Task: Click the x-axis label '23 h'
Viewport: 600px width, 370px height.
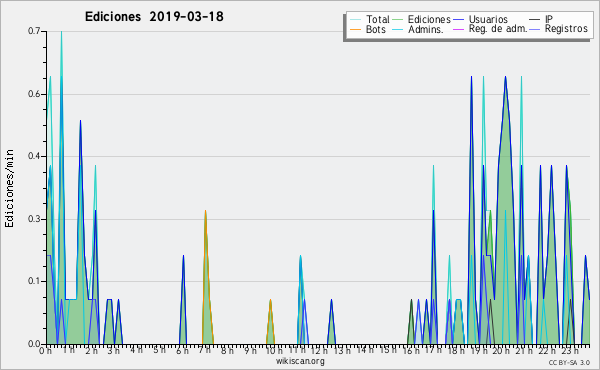Action: click(x=570, y=351)
